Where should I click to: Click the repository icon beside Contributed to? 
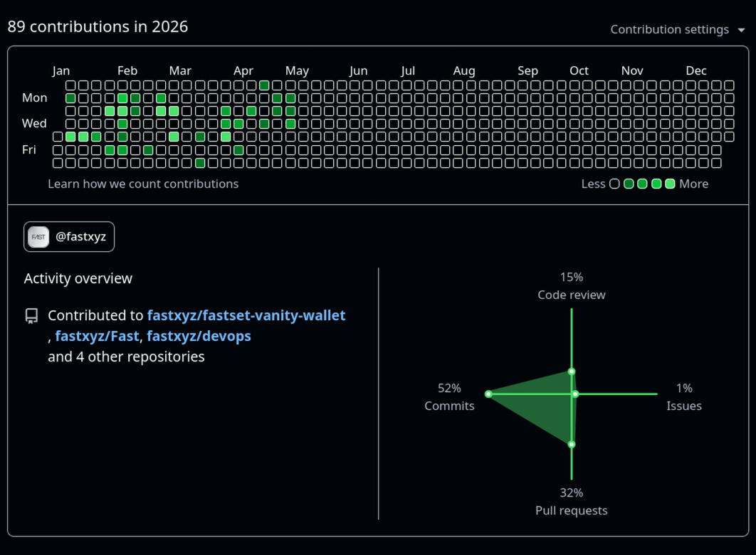[32, 316]
